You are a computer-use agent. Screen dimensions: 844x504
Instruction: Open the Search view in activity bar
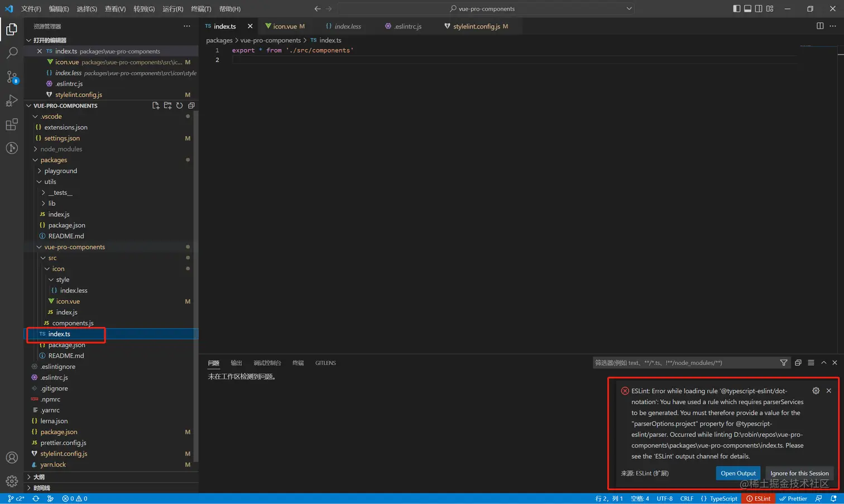tap(12, 53)
